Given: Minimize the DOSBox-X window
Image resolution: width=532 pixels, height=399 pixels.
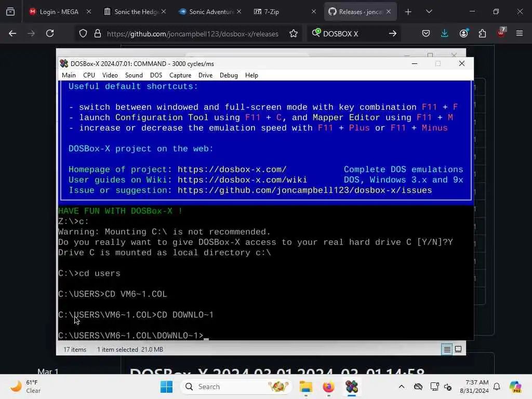Looking at the screenshot, I should point(415,63).
